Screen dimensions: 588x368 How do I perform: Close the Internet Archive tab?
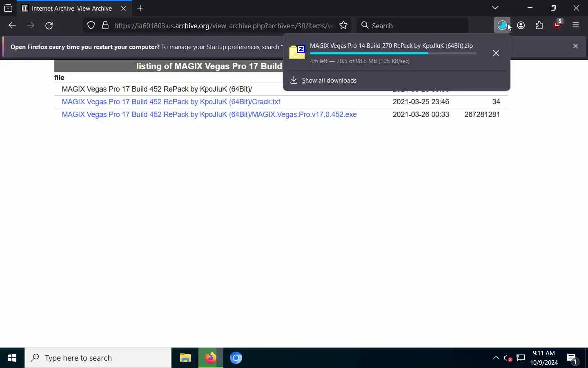point(123,8)
